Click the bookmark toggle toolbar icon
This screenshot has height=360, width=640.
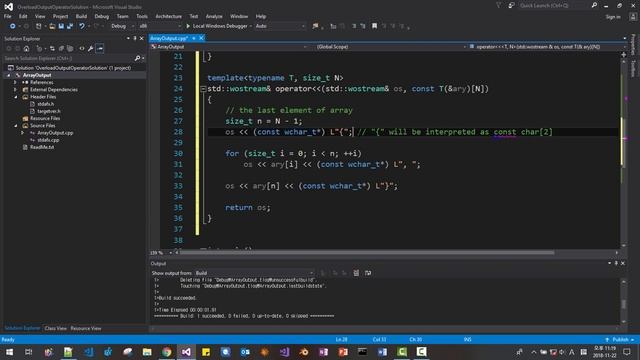pyautogui.click(x=374, y=26)
